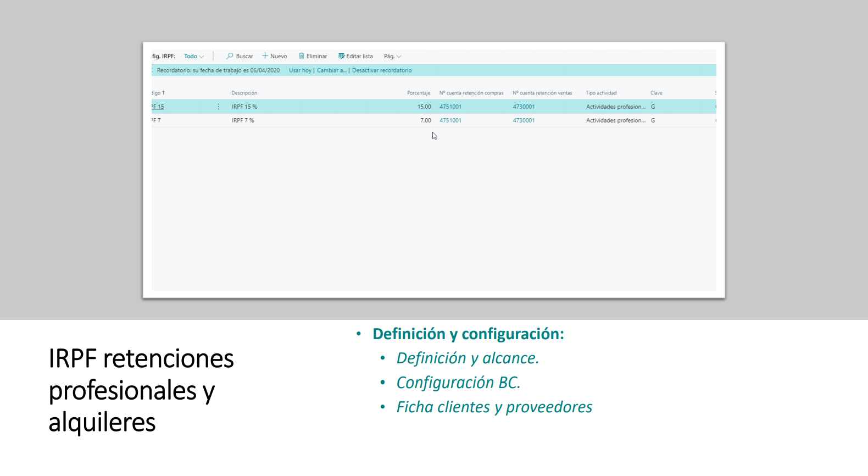
Task: Click the Usar hoy link
Action: (x=300, y=70)
